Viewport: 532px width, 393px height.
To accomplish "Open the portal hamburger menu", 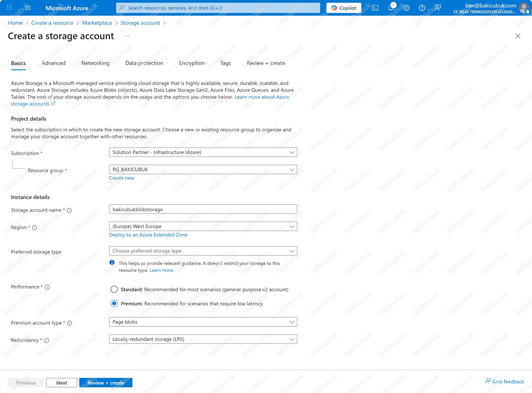I will click(x=28, y=8).
